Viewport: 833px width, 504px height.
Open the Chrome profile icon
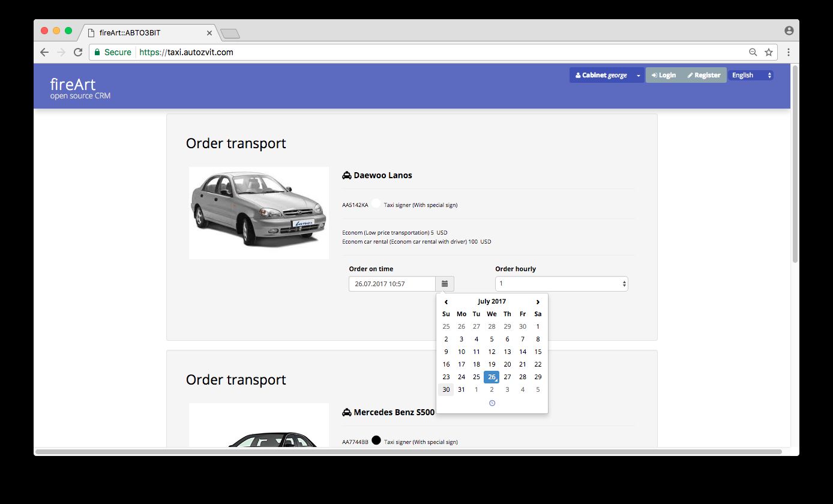pos(789,31)
